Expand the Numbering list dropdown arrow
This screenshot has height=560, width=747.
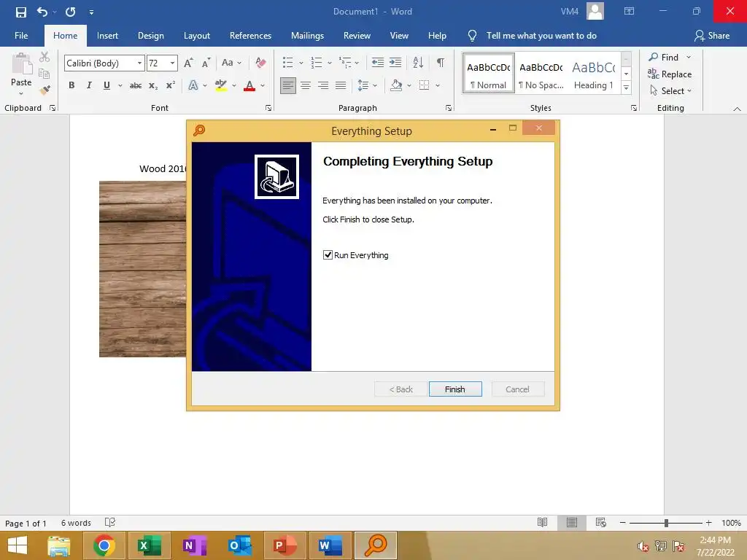click(x=329, y=63)
